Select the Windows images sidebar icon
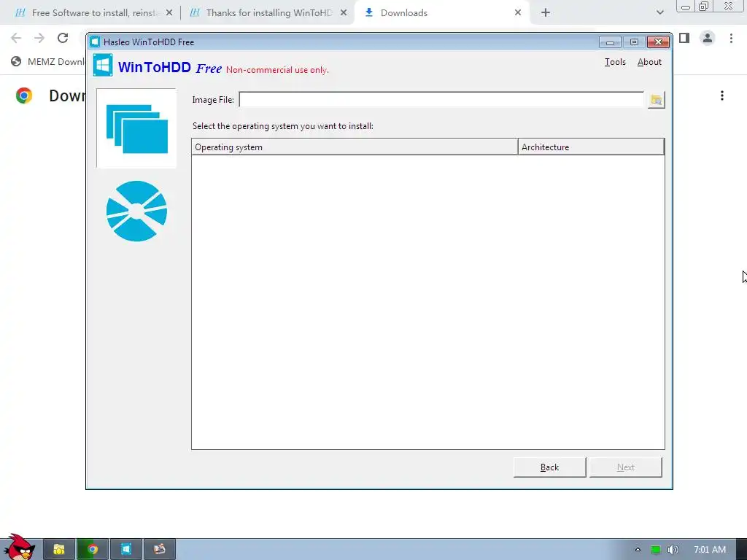Screen dimensions: 747x560 pos(136,128)
